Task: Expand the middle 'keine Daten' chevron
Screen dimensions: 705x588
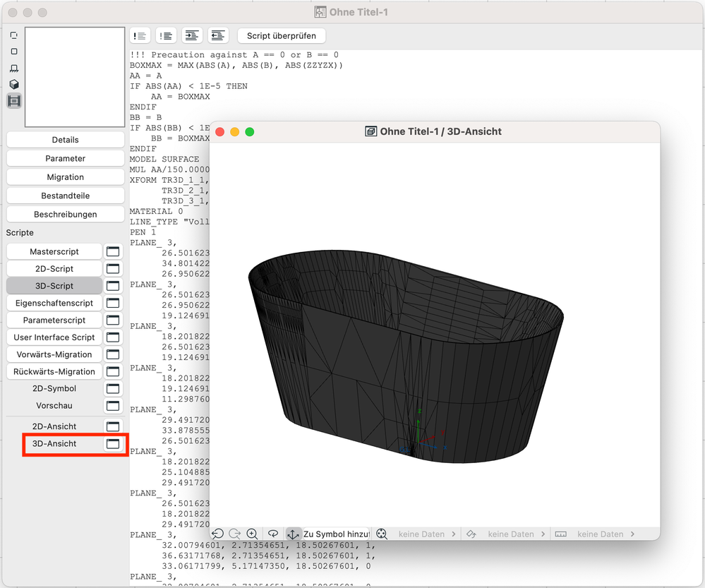Action: tap(543, 534)
